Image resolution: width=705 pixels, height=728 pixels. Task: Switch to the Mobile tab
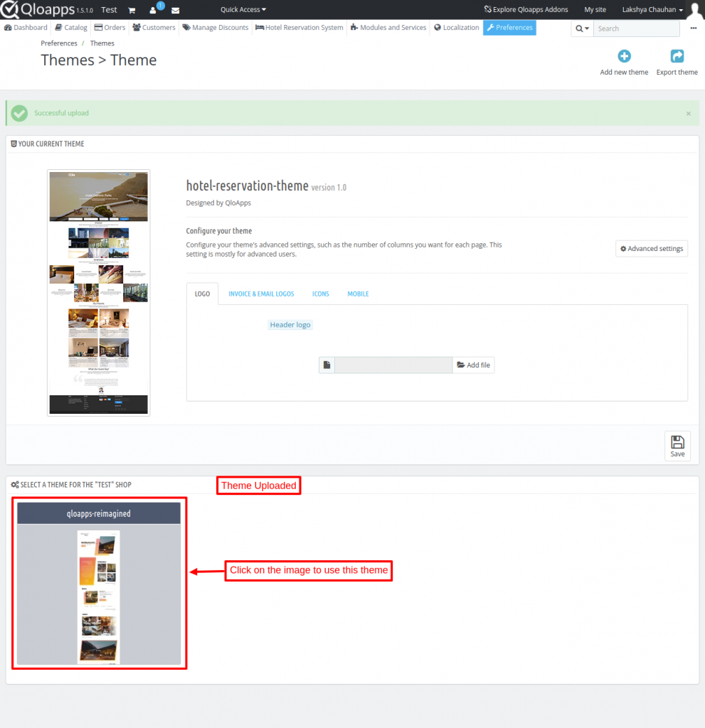click(358, 294)
